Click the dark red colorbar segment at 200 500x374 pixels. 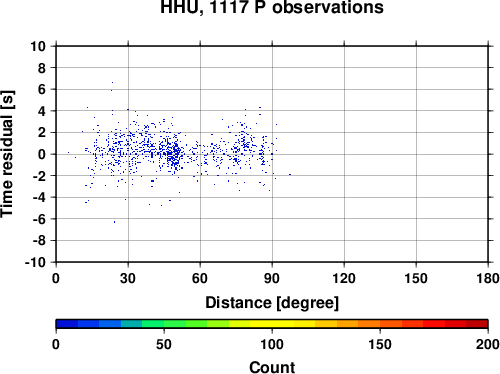point(477,324)
